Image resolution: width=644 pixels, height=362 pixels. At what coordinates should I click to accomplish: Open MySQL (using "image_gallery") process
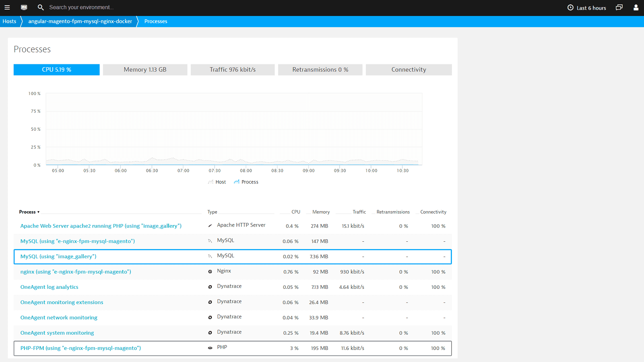coord(58,257)
